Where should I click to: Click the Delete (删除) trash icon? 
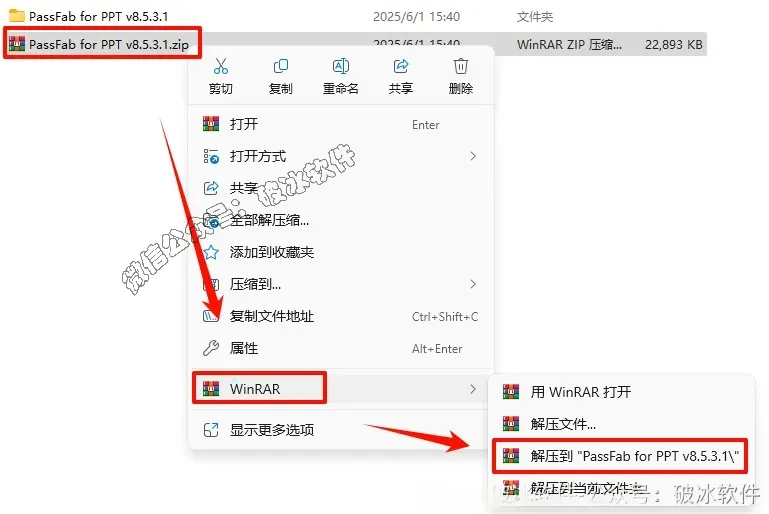461,66
